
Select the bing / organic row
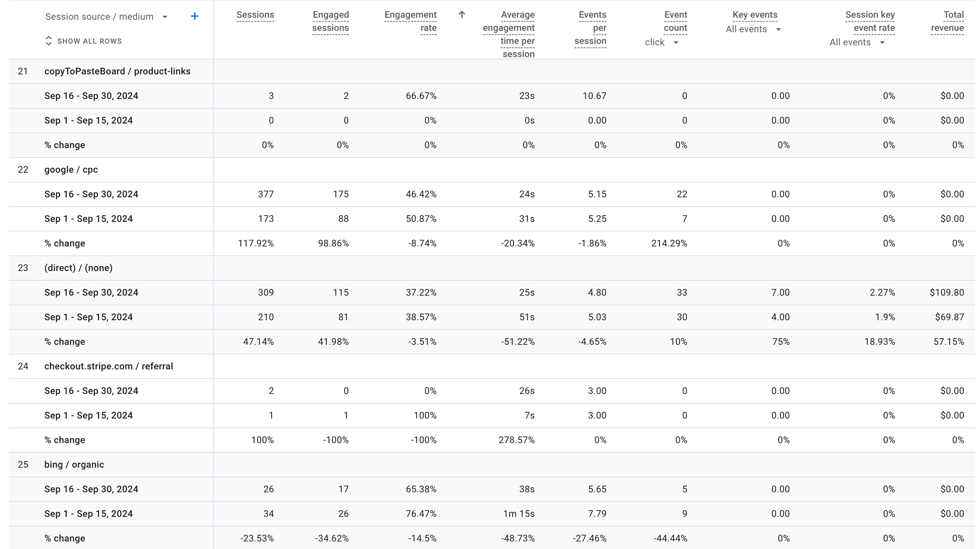click(74, 465)
